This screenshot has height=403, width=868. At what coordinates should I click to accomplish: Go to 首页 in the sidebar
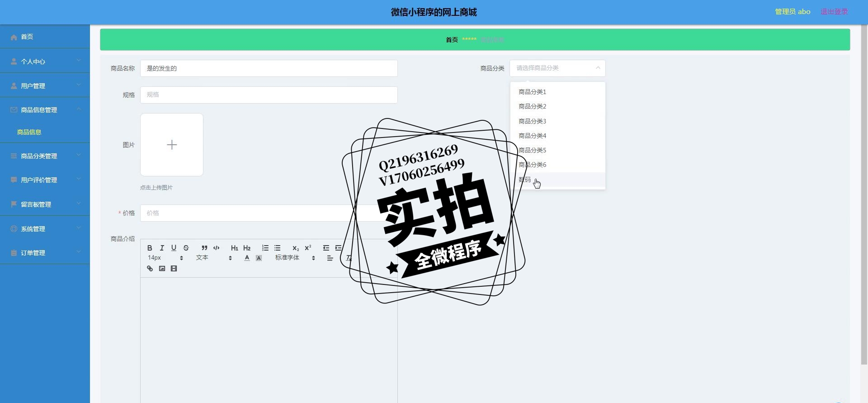pos(45,37)
